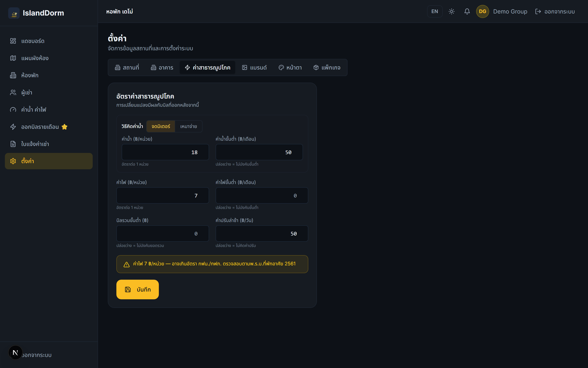Viewport: 588px width, 368px height.
Task: Go to ห้องพัก rooms page
Action: (49, 75)
